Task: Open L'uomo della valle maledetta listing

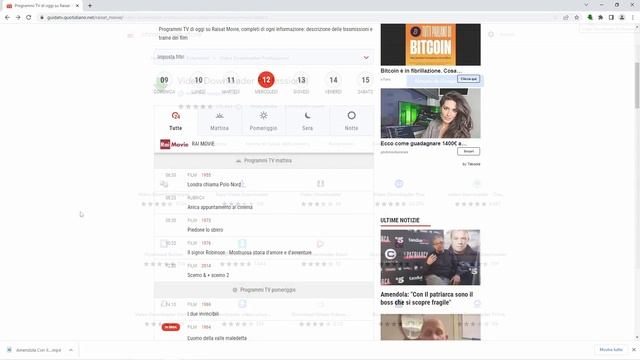Action: pyautogui.click(x=217, y=338)
